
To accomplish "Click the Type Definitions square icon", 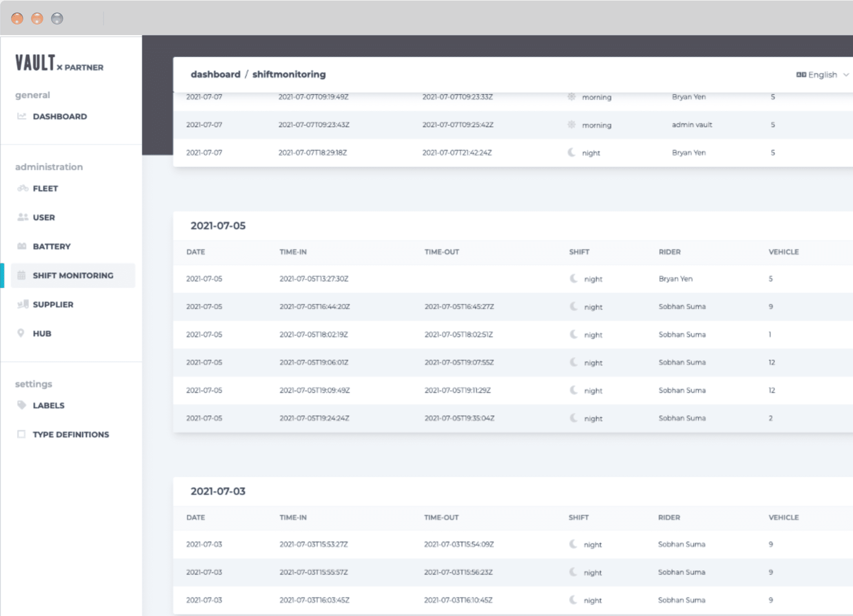I will click(x=21, y=434).
